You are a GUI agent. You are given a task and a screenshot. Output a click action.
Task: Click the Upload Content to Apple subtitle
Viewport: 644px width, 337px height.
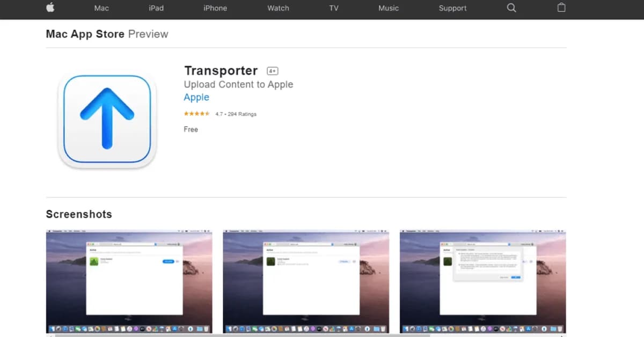238,84
